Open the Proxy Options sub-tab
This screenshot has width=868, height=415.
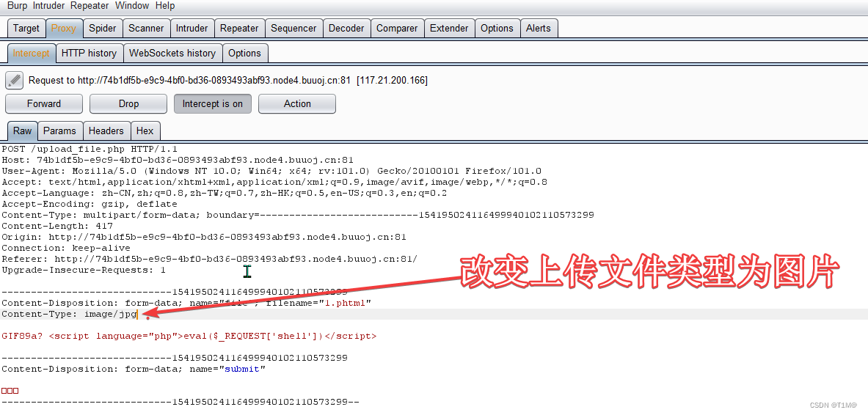[x=244, y=53]
